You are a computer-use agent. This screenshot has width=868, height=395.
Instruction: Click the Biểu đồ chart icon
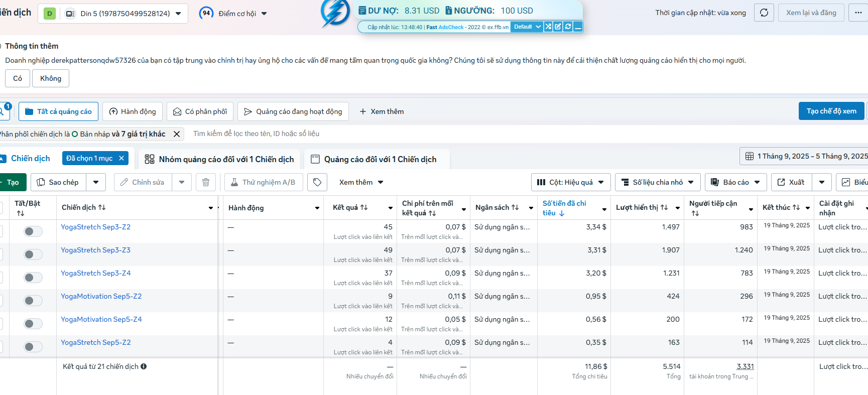click(846, 182)
